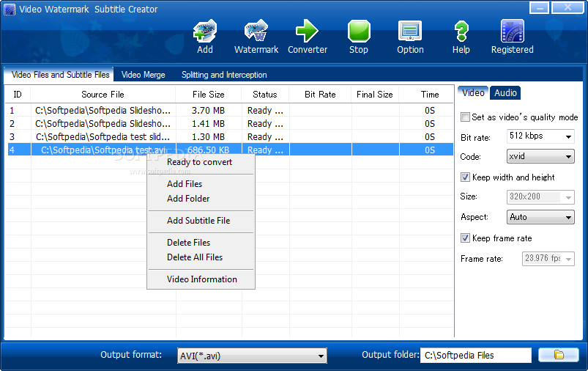
Task: Toggle Set as video's quality mode
Action: coord(466,117)
